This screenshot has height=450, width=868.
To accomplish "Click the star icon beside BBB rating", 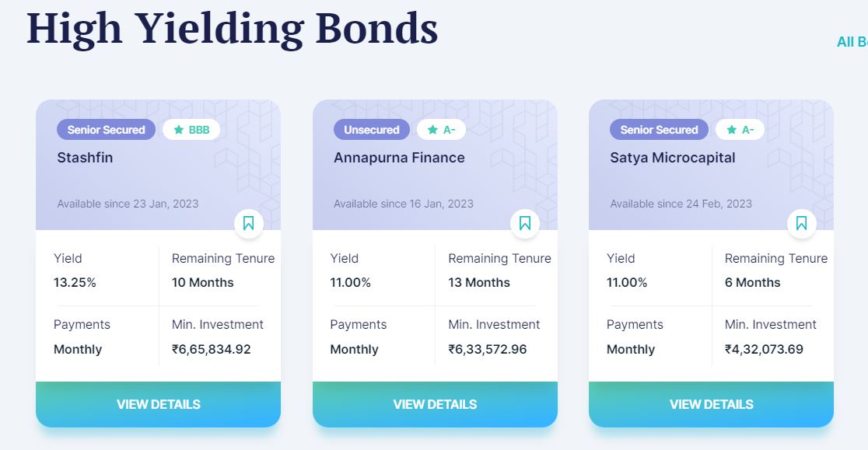I will 178,130.
